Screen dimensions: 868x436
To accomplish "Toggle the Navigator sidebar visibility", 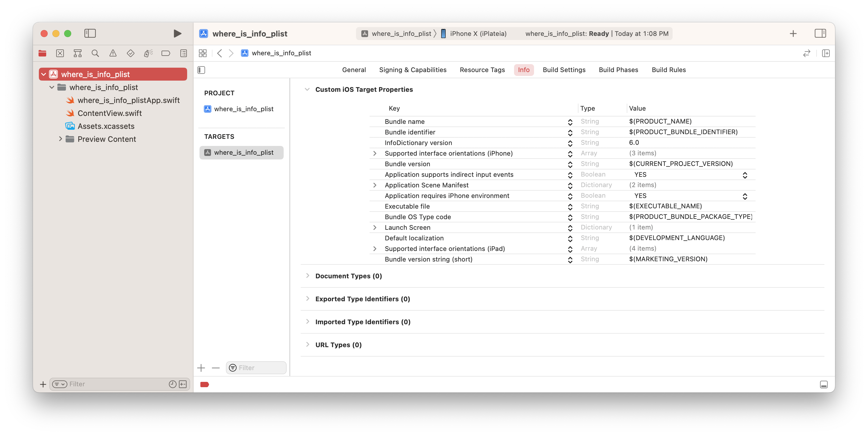I will point(90,33).
